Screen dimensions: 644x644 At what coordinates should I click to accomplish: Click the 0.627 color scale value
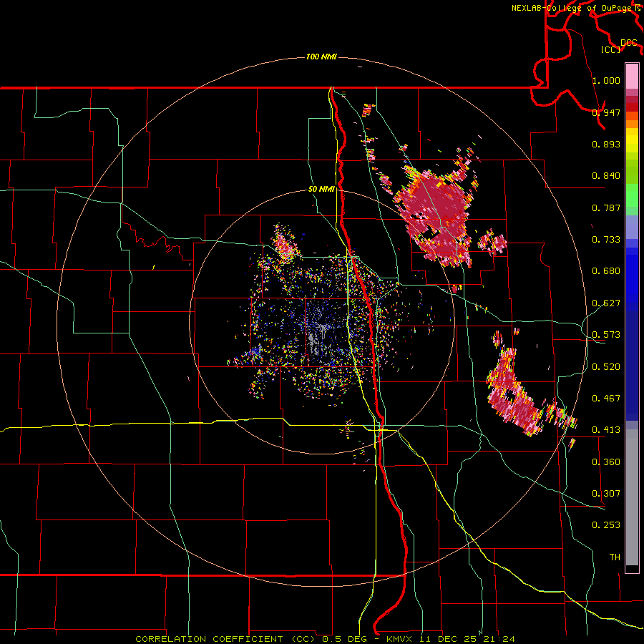(x=606, y=303)
